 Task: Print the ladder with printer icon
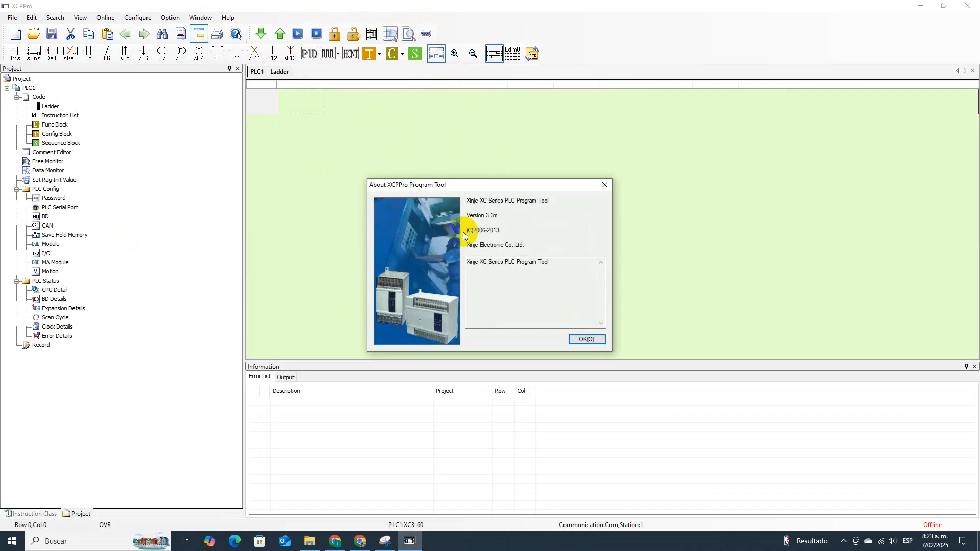point(217,34)
